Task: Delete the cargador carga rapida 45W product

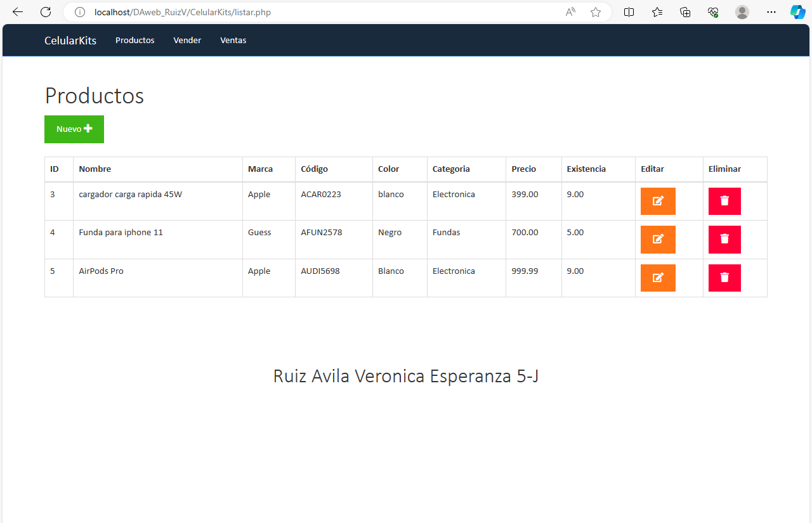Action: pyautogui.click(x=724, y=201)
